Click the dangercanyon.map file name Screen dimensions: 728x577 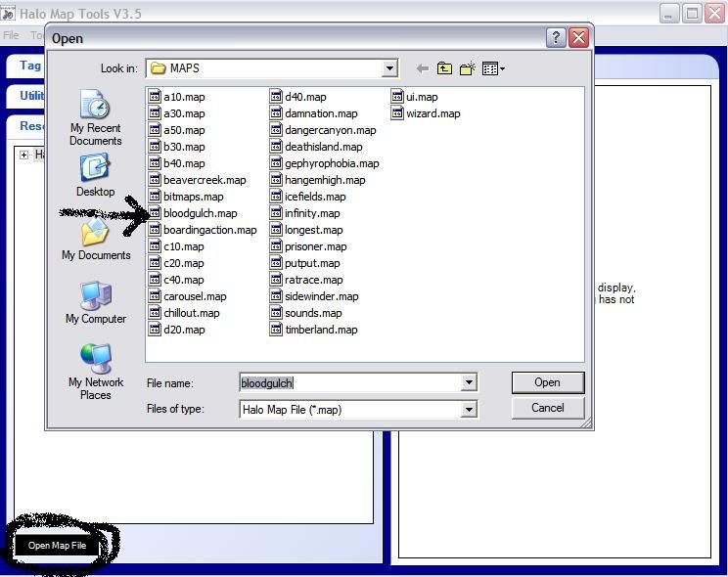point(331,130)
